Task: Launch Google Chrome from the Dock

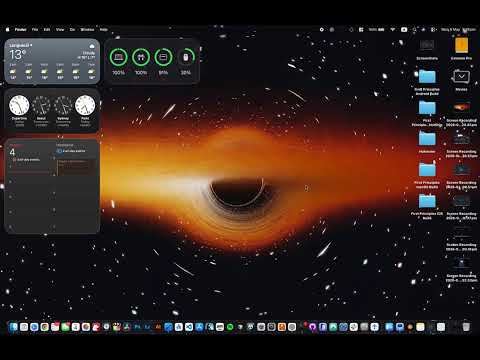Action: point(45,327)
